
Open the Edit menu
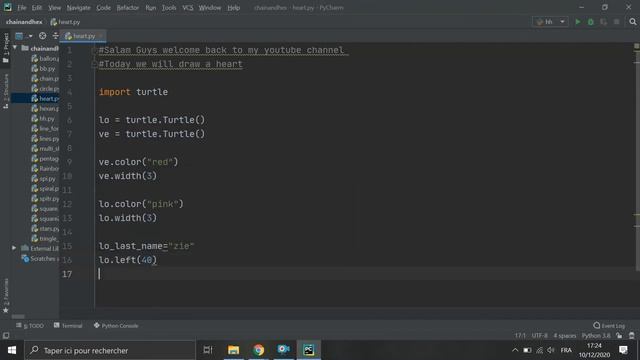[x=37, y=8]
